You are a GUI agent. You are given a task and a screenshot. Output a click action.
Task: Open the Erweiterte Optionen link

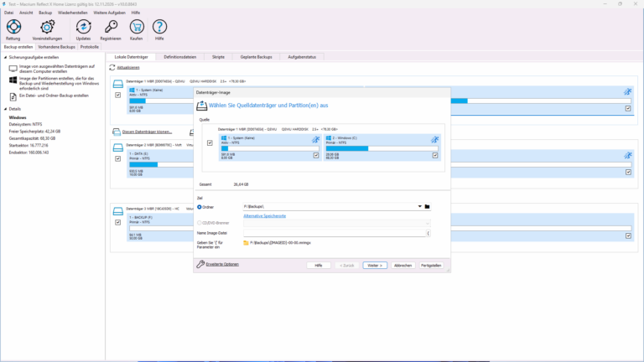coord(222,264)
